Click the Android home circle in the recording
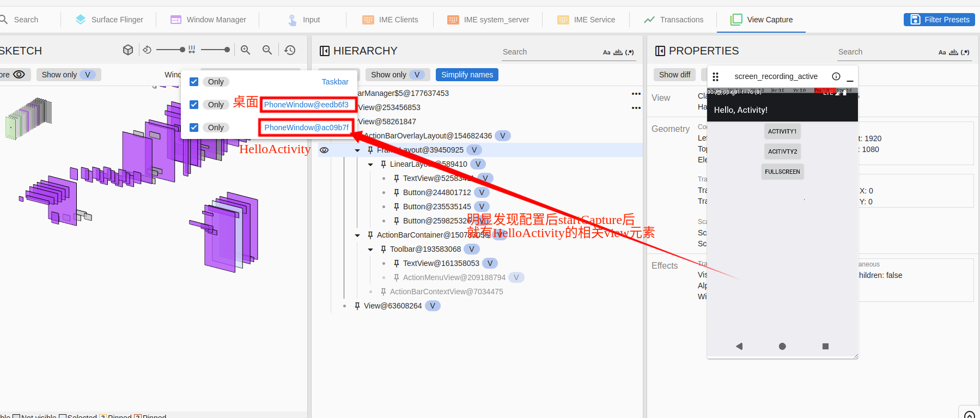Image resolution: width=980 pixels, height=418 pixels. [x=782, y=346]
